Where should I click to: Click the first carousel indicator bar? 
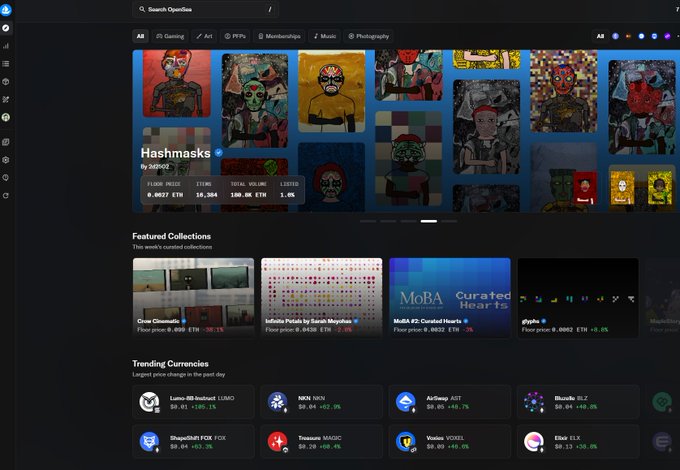(368, 220)
